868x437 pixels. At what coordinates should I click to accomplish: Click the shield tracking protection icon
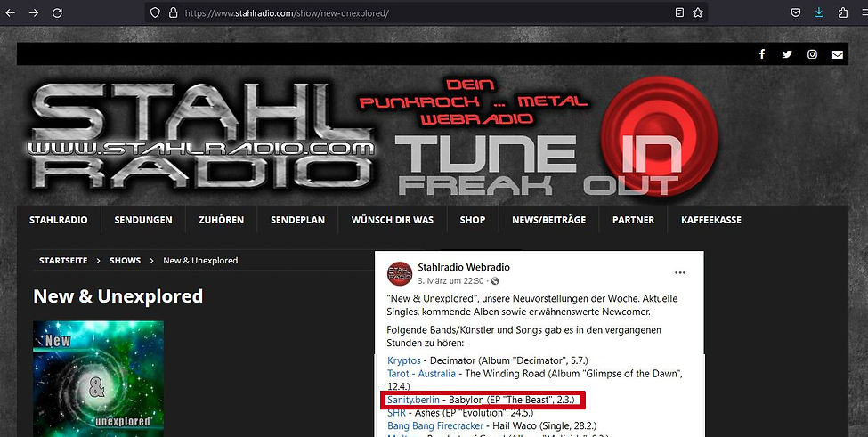(156, 12)
